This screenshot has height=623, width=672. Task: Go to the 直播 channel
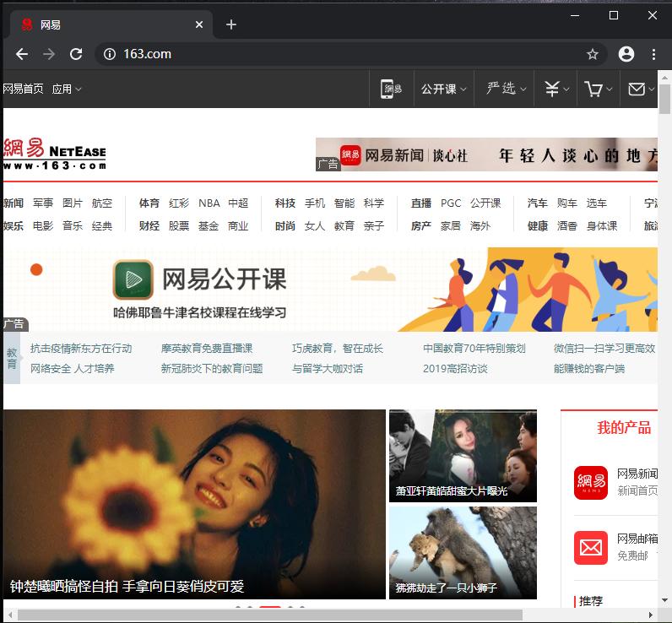[421, 203]
